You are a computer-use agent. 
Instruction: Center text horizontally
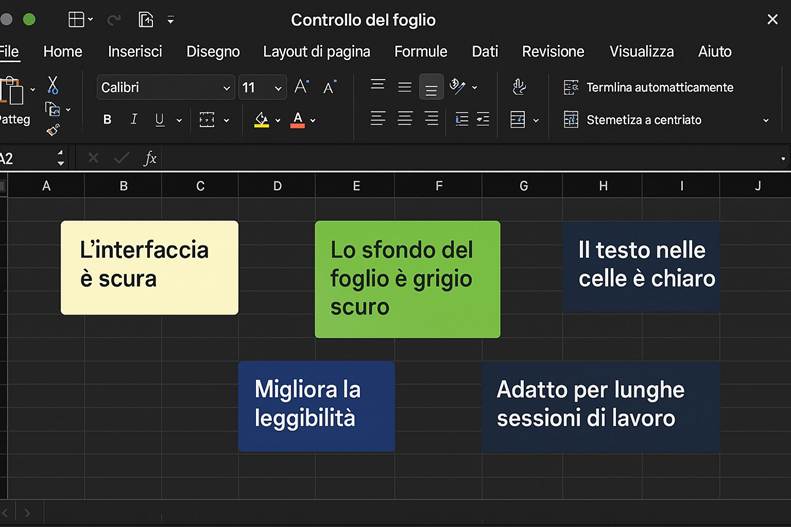[405, 119]
